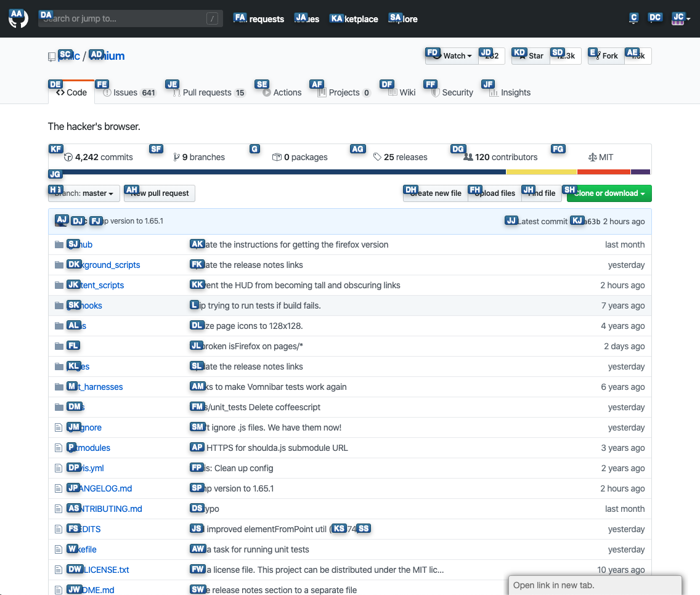
Task: Open commit 'task for running unit tests'
Action: 250,549
